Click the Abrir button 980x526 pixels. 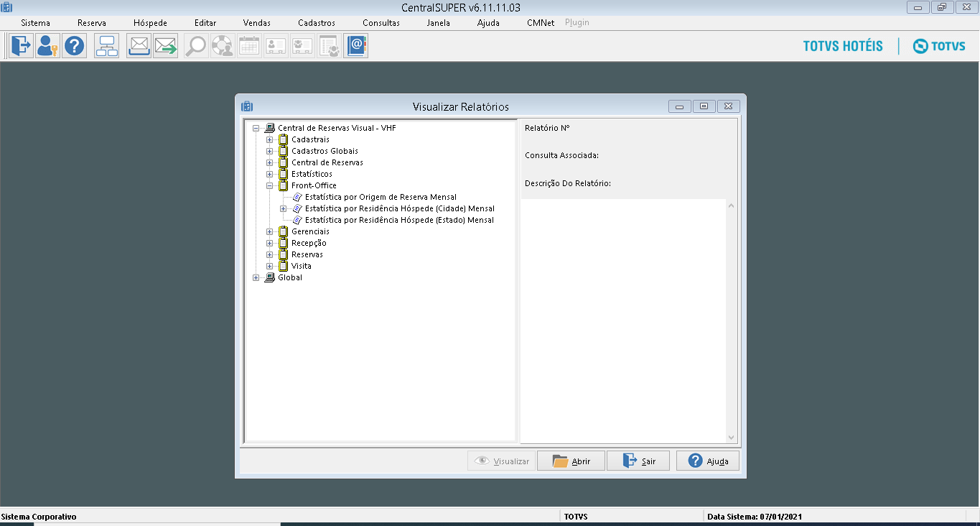pyautogui.click(x=571, y=461)
